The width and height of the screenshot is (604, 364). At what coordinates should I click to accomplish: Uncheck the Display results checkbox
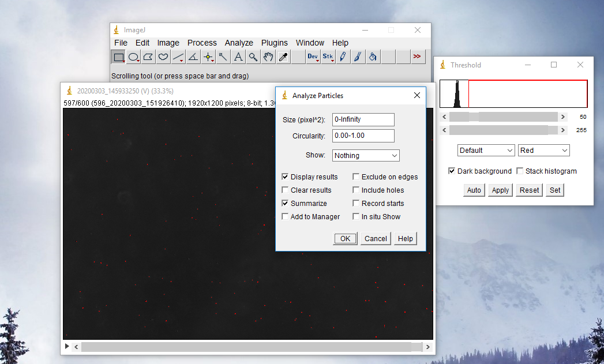pyautogui.click(x=286, y=177)
